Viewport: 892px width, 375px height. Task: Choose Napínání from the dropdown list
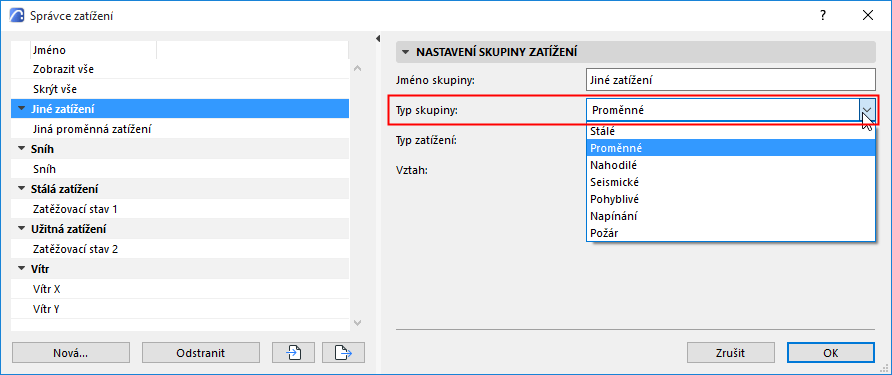tap(730, 216)
